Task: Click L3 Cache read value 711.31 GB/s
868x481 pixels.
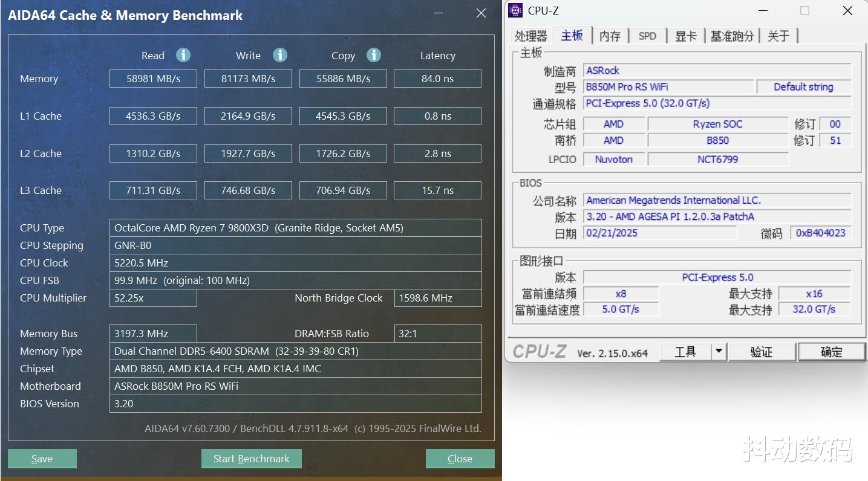Action: [153, 190]
